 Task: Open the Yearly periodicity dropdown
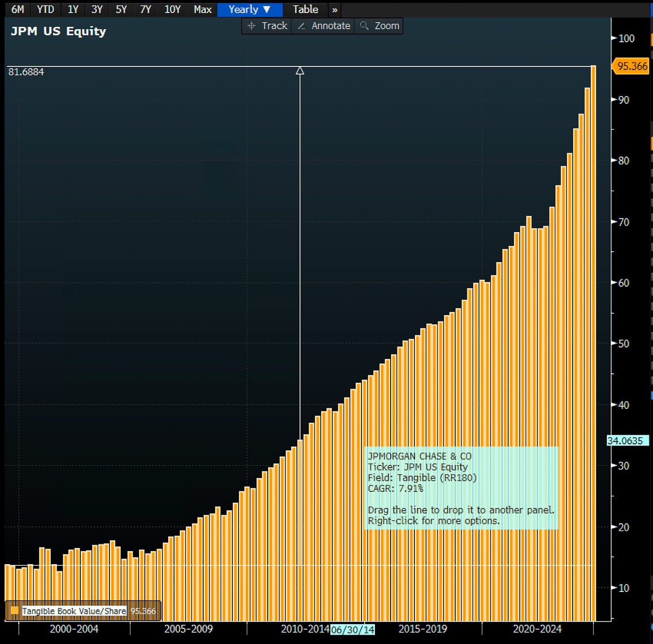(250, 9)
